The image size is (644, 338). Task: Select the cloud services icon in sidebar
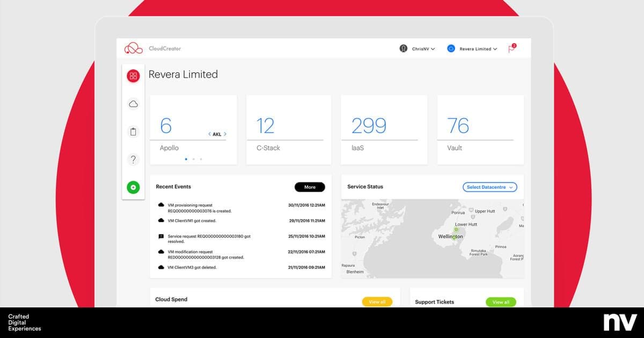[133, 104]
